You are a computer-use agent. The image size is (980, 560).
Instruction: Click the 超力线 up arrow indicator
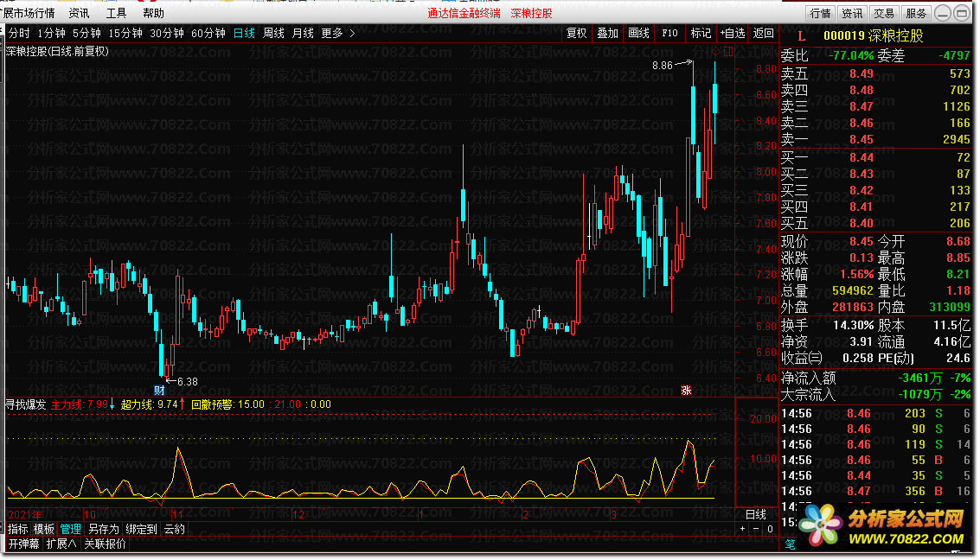click(182, 404)
